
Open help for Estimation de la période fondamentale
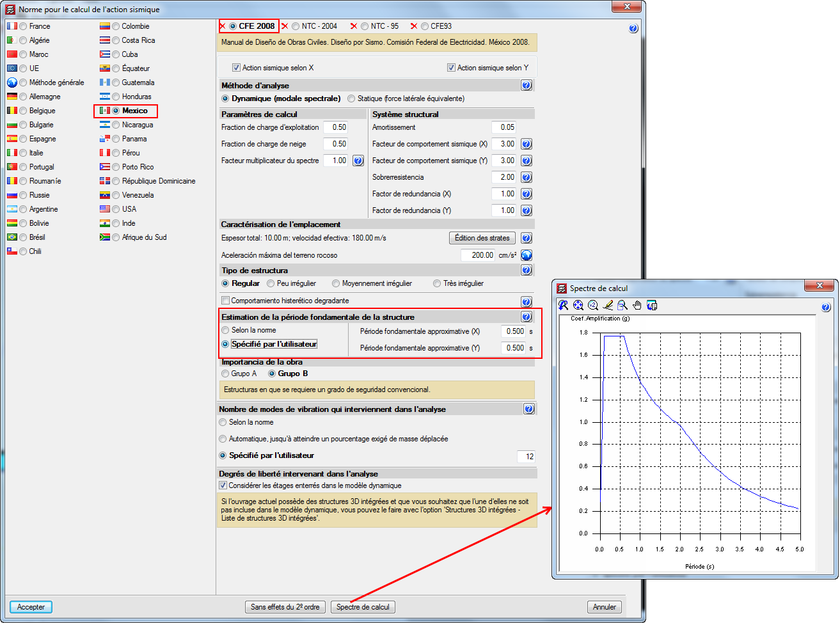point(527,317)
